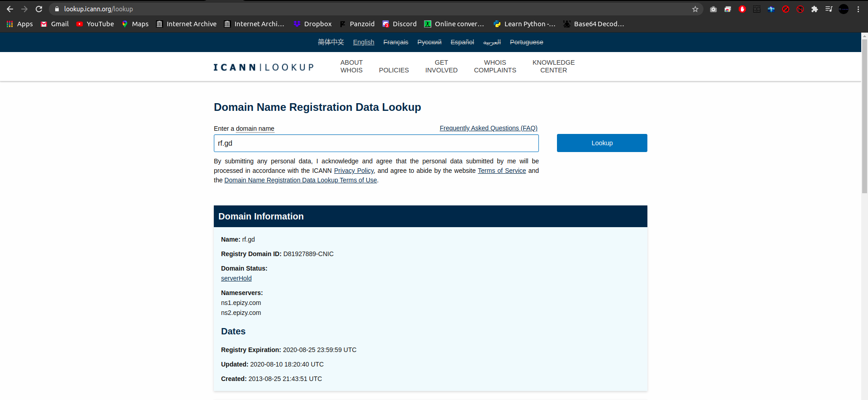
Task: Click the camera screenshot extension icon
Action: click(x=713, y=9)
